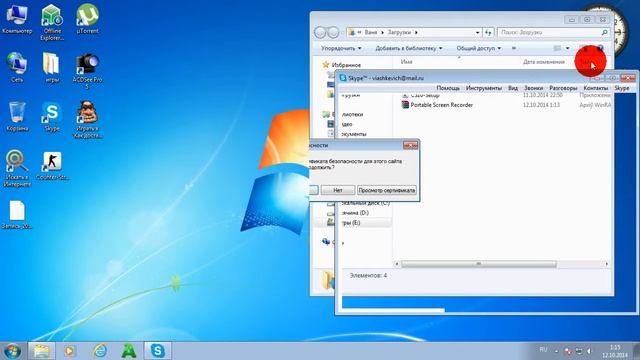Click the green A icon on the taskbar
The width and height of the screenshot is (640, 360).
[x=129, y=351]
